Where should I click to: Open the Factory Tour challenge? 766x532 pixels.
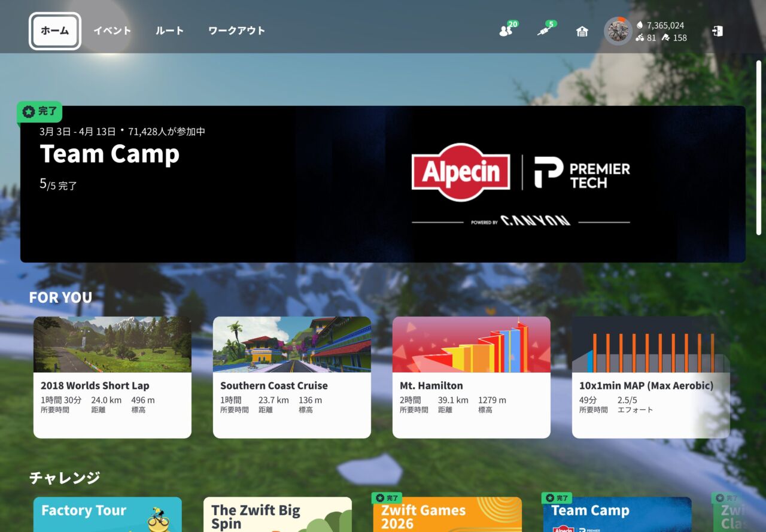tap(108, 514)
